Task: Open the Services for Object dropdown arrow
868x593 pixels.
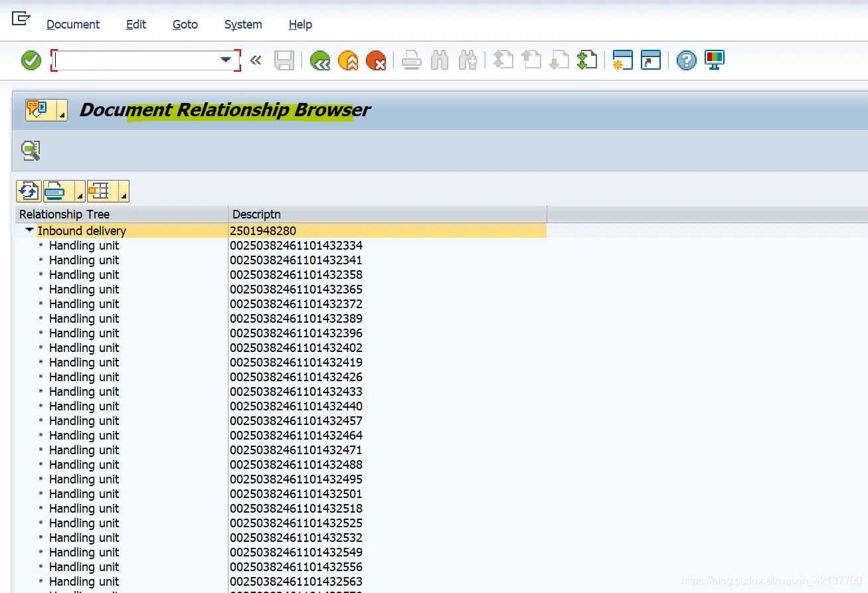Action: tap(62, 110)
